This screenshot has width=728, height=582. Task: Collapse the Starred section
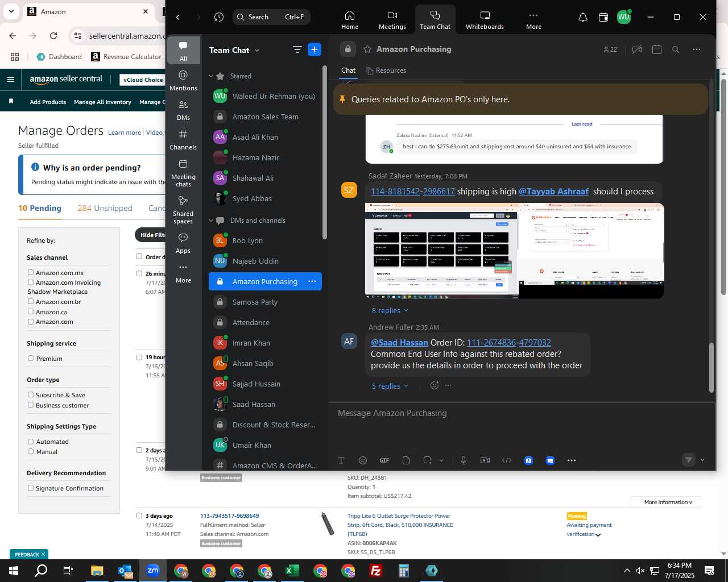211,76
